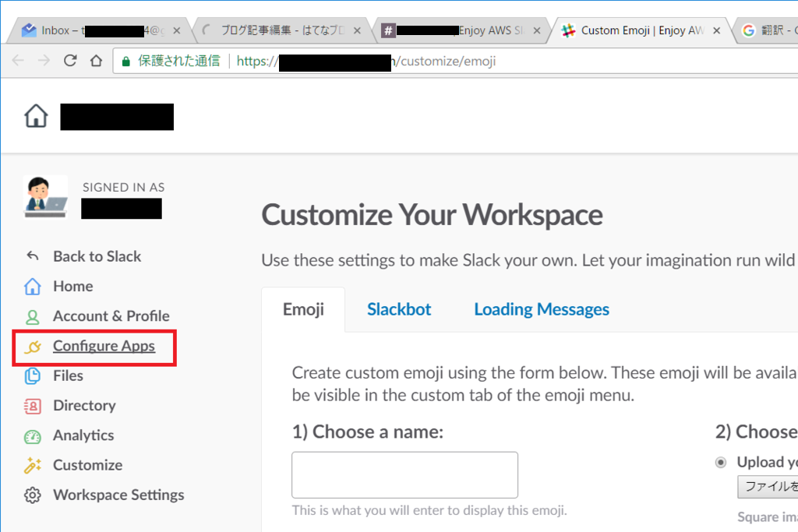Click the Customize magic wand icon
The width and height of the screenshot is (798, 532).
point(33,465)
